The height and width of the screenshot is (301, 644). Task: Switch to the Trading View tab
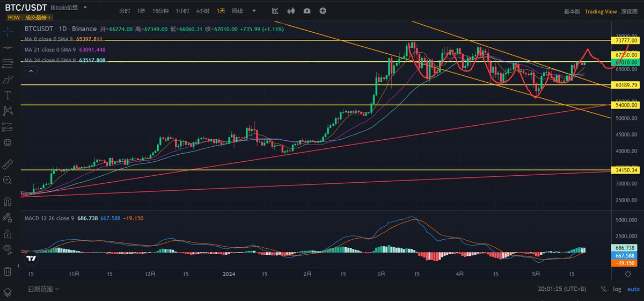601,11
